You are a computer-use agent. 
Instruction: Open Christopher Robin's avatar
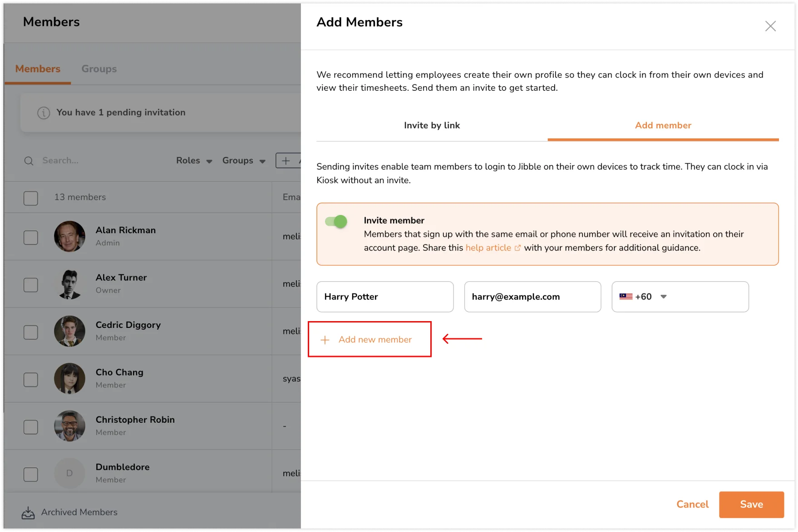coord(69,426)
